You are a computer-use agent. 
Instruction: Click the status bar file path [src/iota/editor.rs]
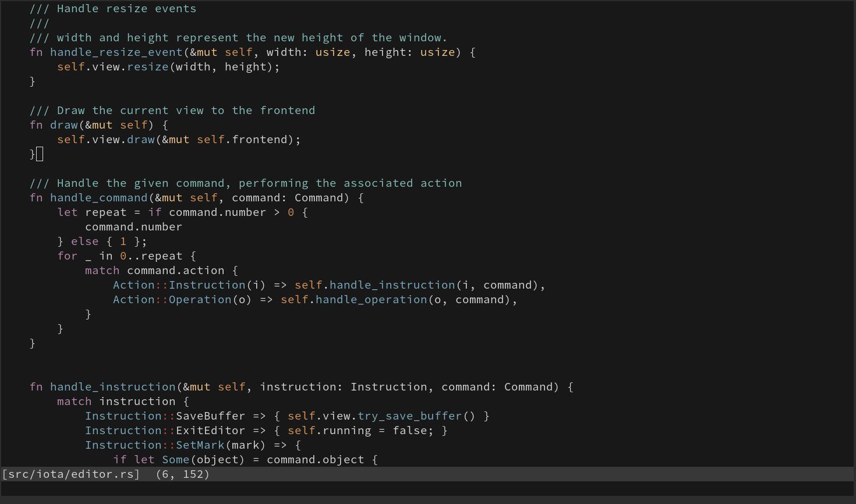coord(71,474)
